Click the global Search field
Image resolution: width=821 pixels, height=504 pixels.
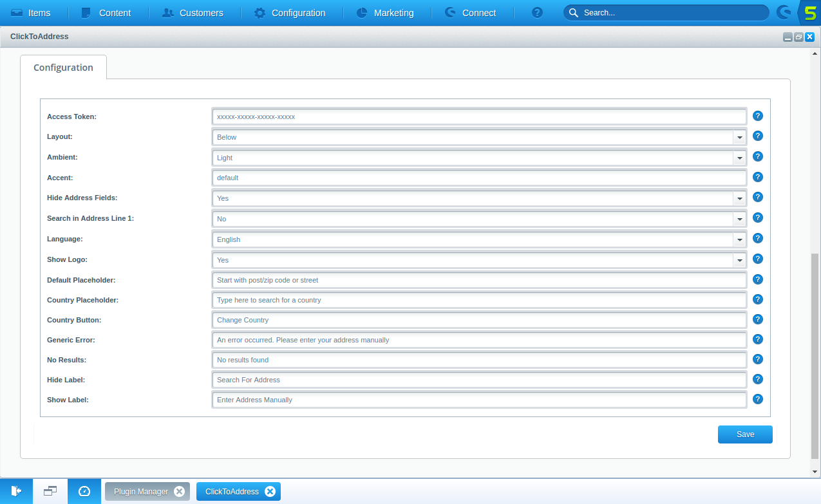[x=666, y=13]
